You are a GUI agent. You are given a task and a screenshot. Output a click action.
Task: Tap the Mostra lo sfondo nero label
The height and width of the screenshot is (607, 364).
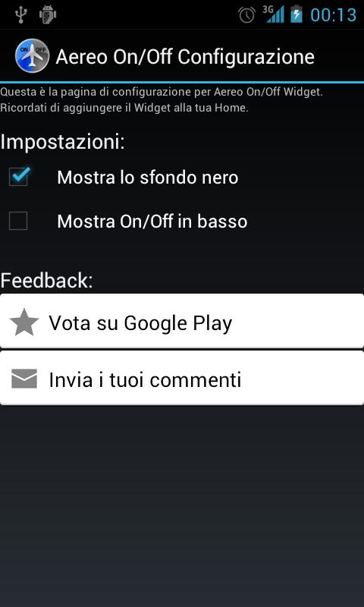pyautogui.click(x=147, y=178)
